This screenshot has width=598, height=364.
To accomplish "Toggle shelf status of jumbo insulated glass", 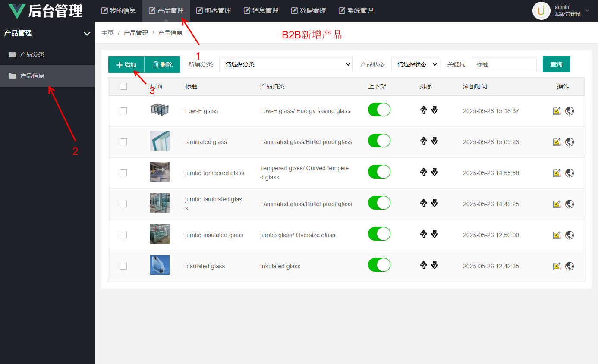I will pos(379,234).
